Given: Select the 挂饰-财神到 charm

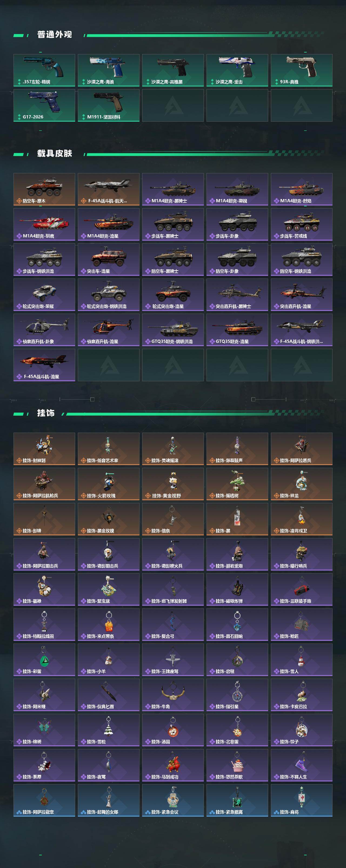Looking at the screenshot, I should pos(44,449).
